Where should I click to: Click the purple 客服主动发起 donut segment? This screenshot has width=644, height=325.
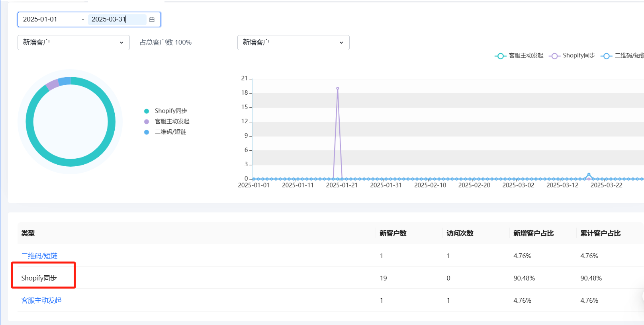tap(52, 85)
